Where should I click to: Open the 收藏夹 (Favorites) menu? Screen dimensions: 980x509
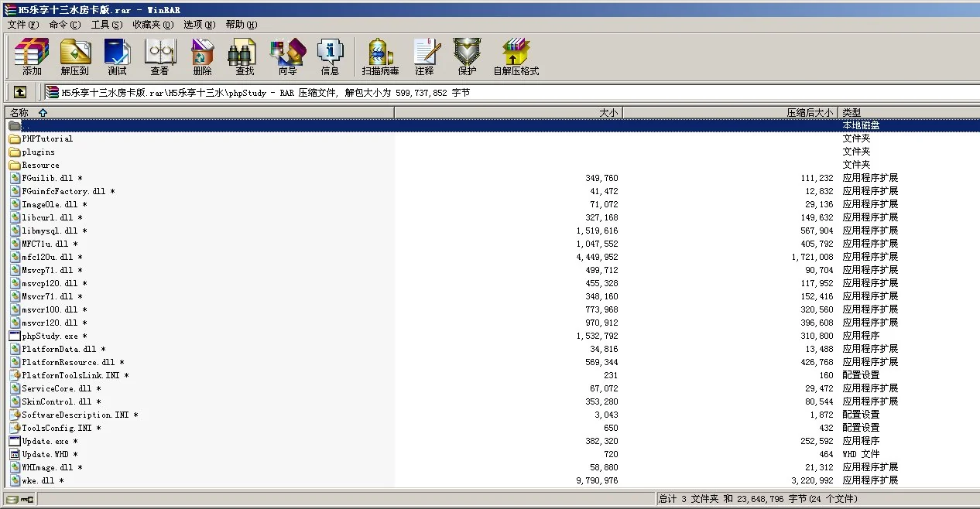(152, 24)
